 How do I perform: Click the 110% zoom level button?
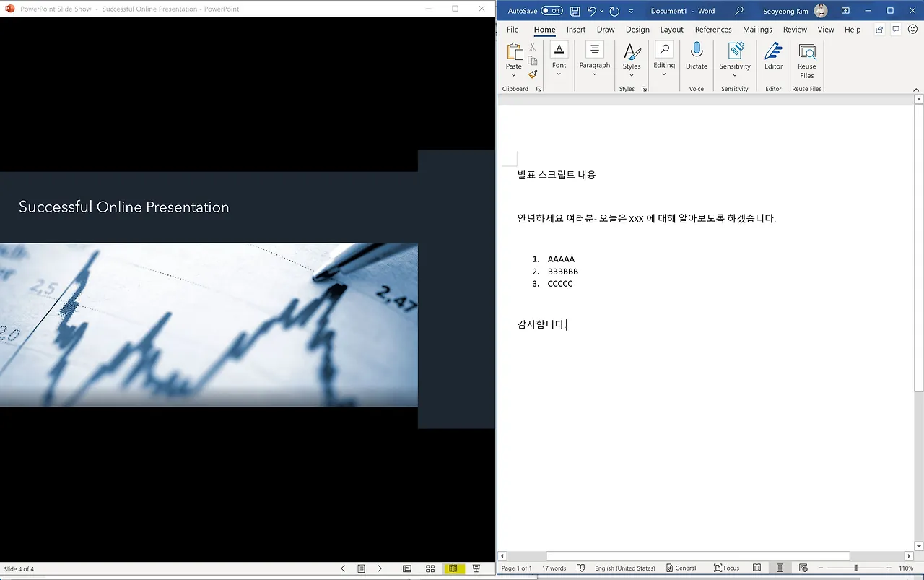coord(907,568)
